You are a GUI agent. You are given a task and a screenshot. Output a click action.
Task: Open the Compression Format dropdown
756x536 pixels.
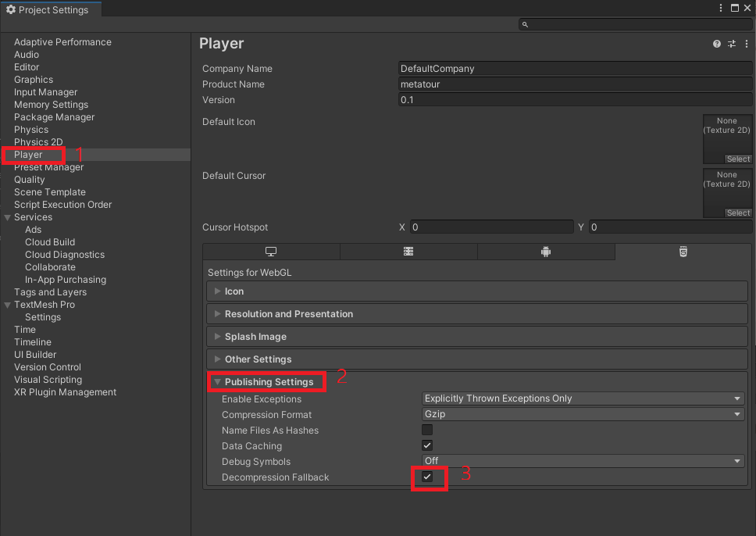583,414
